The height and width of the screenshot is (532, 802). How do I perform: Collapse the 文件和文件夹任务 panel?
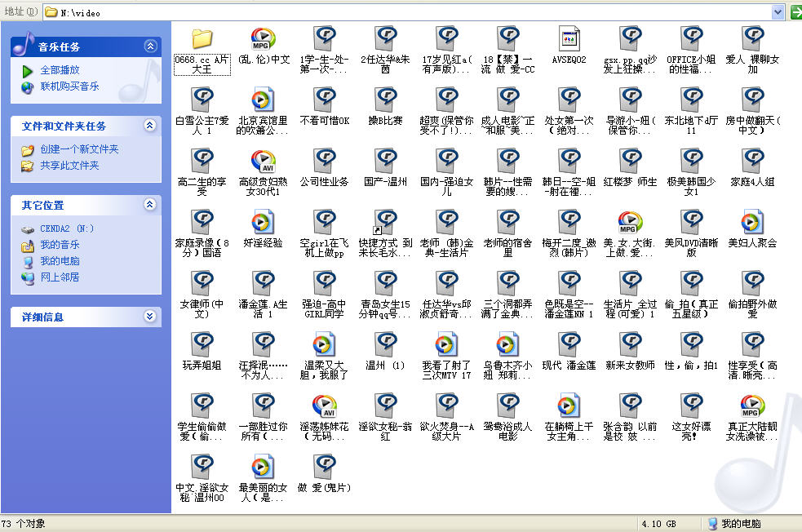click(150, 126)
